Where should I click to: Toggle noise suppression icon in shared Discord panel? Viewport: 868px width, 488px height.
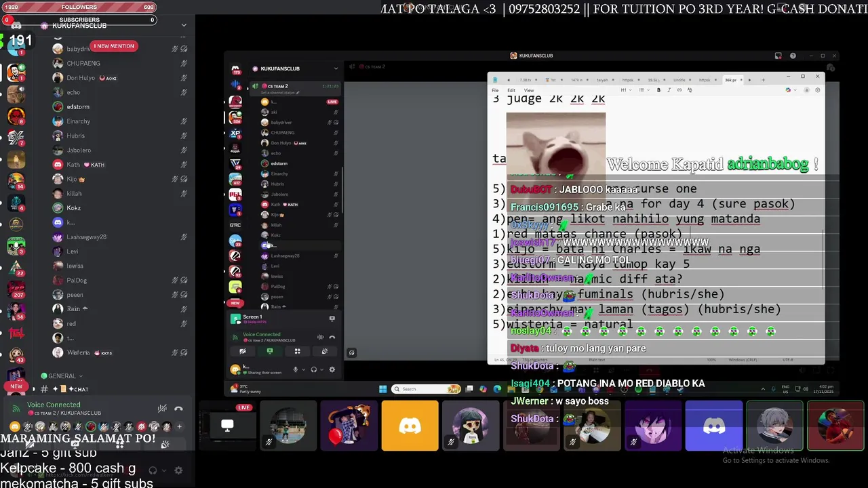pyautogui.click(x=320, y=337)
